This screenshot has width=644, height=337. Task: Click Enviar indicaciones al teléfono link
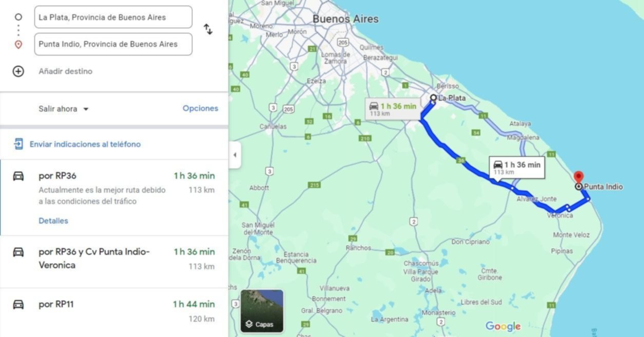[x=85, y=144]
